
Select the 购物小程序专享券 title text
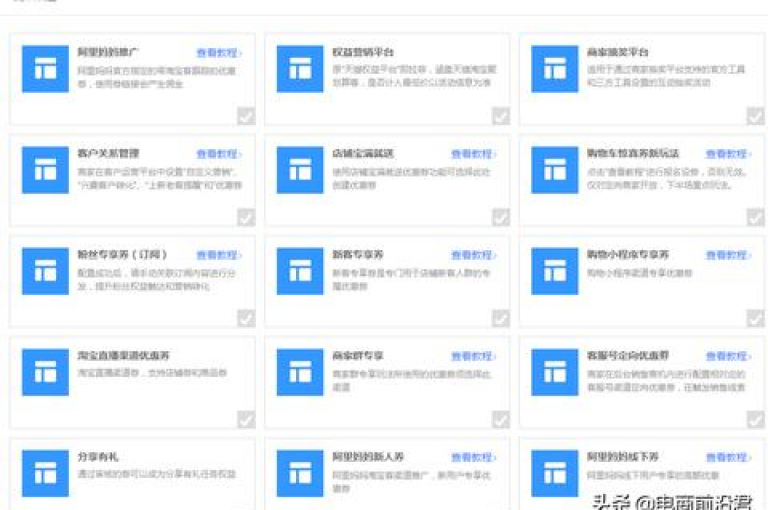pyautogui.click(x=628, y=254)
